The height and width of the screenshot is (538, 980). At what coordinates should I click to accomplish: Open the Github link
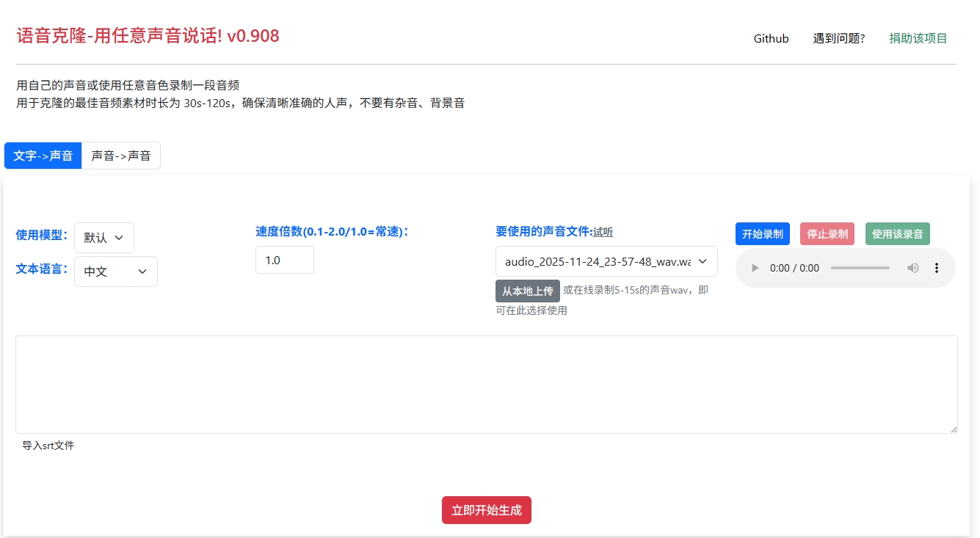pos(770,38)
